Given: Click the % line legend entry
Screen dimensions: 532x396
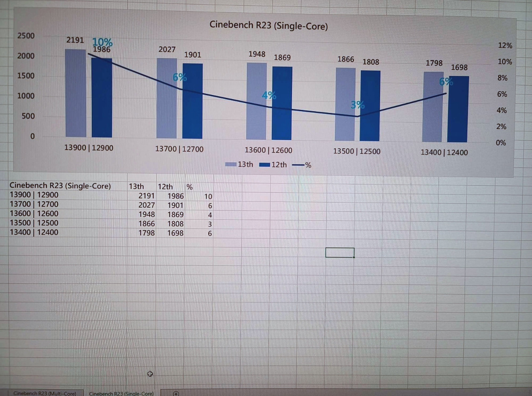Looking at the screenshot, I should click(302, 165).
